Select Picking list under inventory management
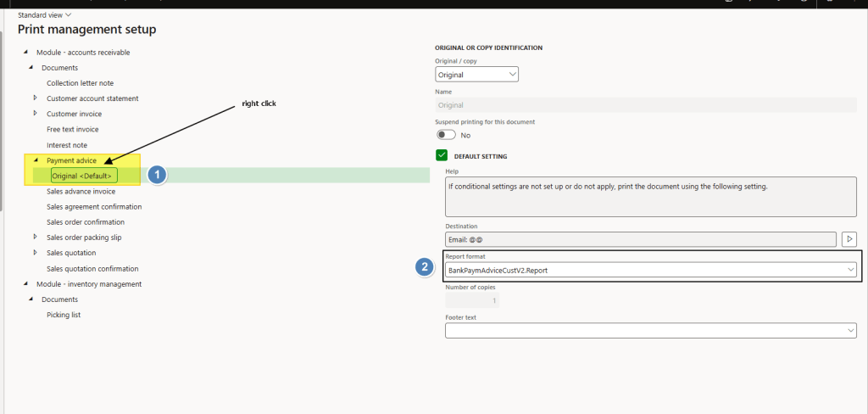 coord(64,315)
